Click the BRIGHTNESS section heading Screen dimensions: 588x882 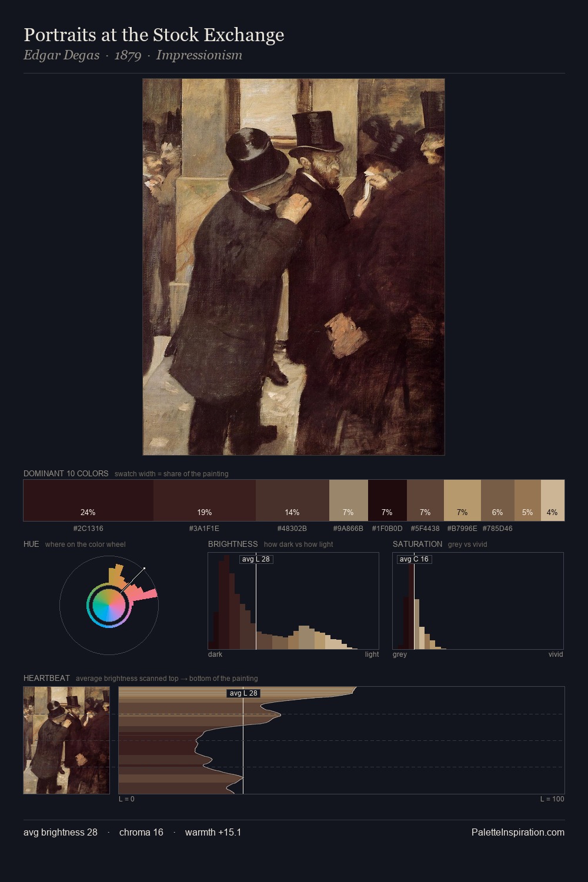point(233,544)
